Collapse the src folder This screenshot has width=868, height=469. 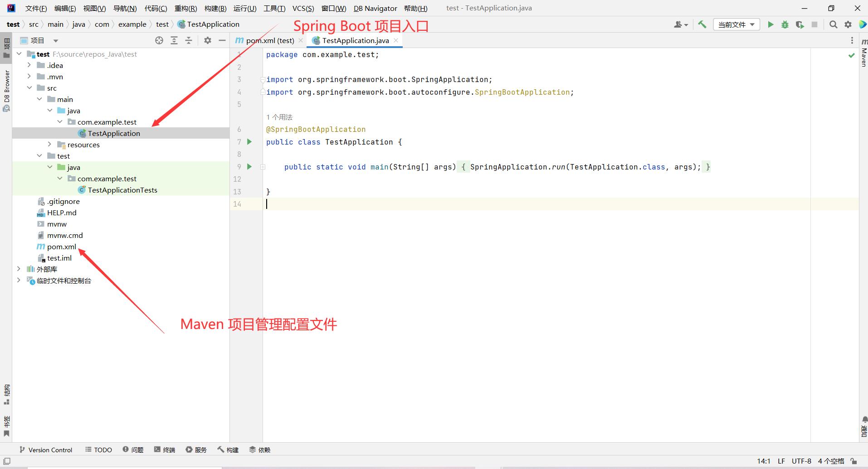pyautogui.click(x=29, y=88)
